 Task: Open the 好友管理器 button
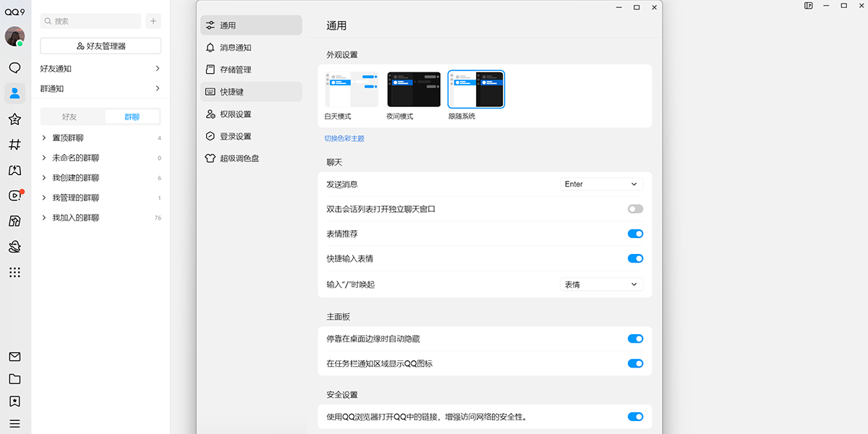(x=100, y=45)
